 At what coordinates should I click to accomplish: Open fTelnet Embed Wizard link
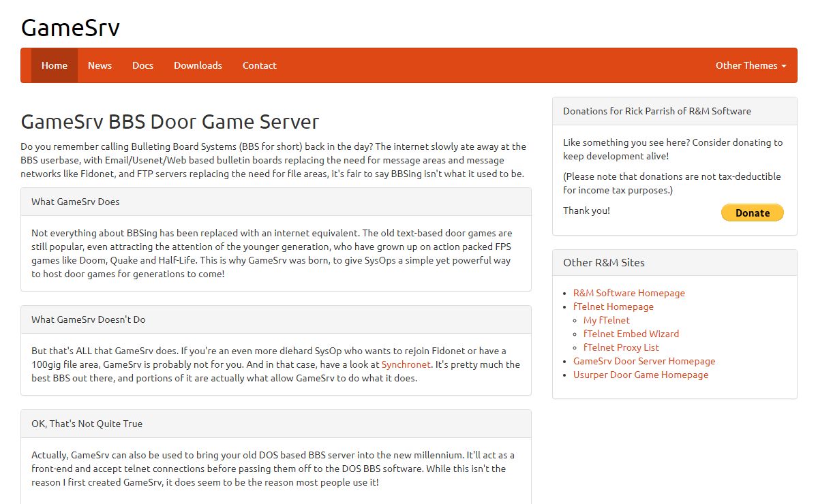tap(631, 334)
